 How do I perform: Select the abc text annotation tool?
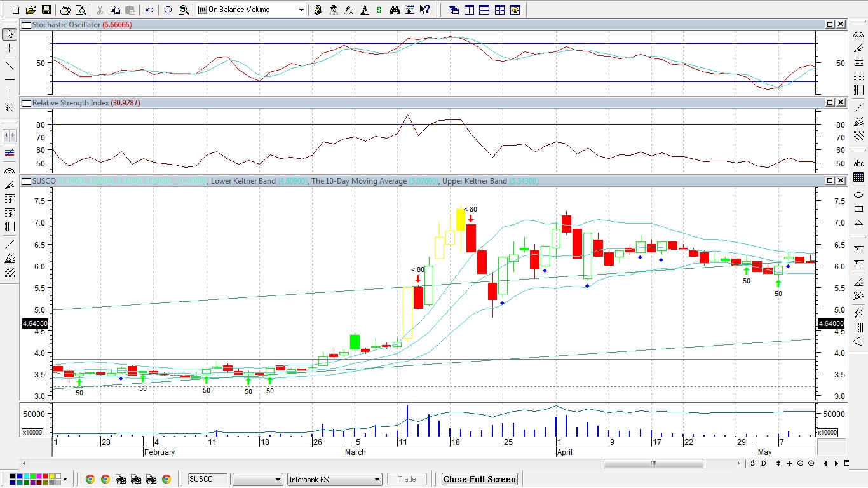point(858,163)
